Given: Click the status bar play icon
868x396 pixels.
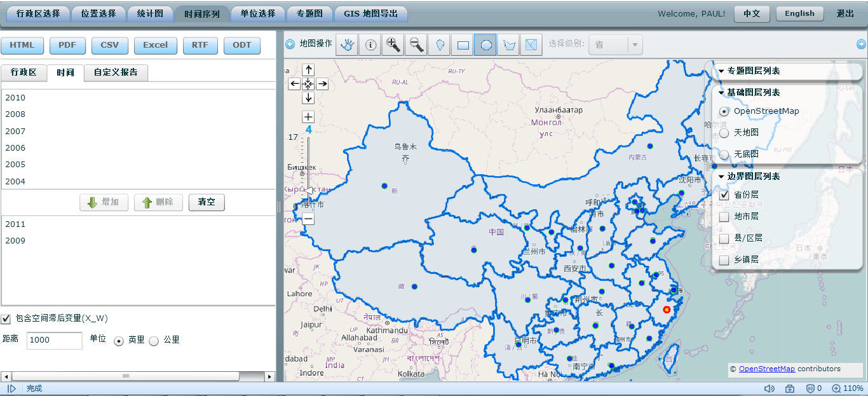Looking at the screenshot, I should coord(11,388).
